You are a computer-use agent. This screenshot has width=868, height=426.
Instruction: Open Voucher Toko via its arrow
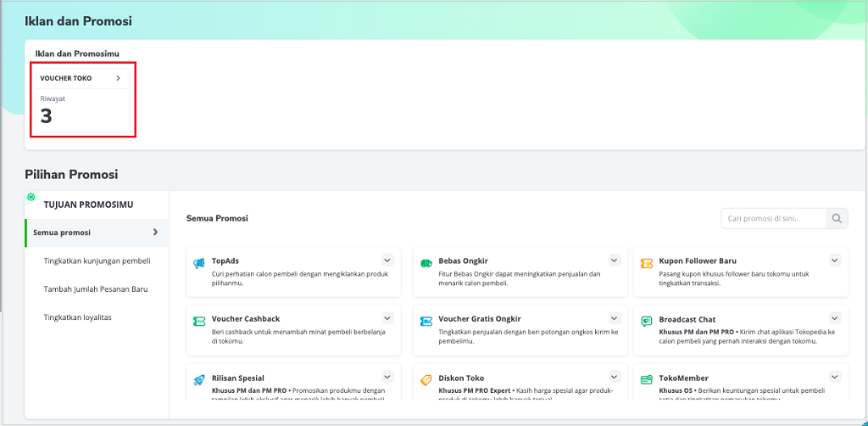pos(118,78)
